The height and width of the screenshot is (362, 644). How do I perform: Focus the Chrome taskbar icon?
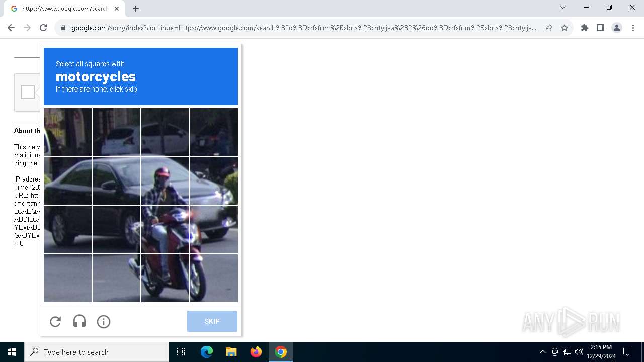(281, 352)
